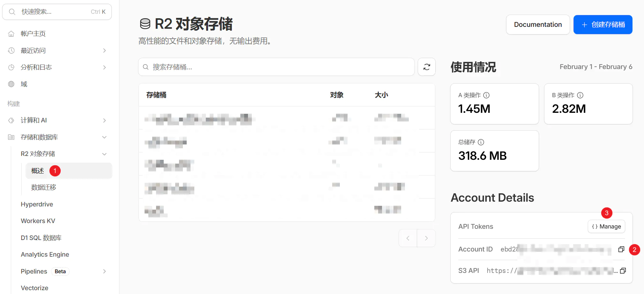The image size is (644, 294).
Task: Open the Workers KV page
Action: click(38, 221)
